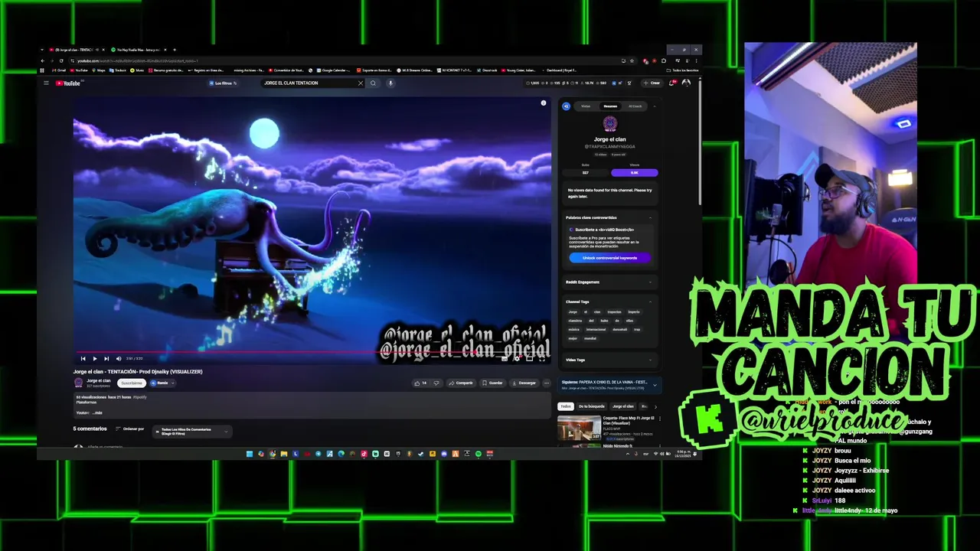Screen dimensions: 980x551
Task: Click the video info card icon
Action: pyautogui.click(x=544, y=103)
